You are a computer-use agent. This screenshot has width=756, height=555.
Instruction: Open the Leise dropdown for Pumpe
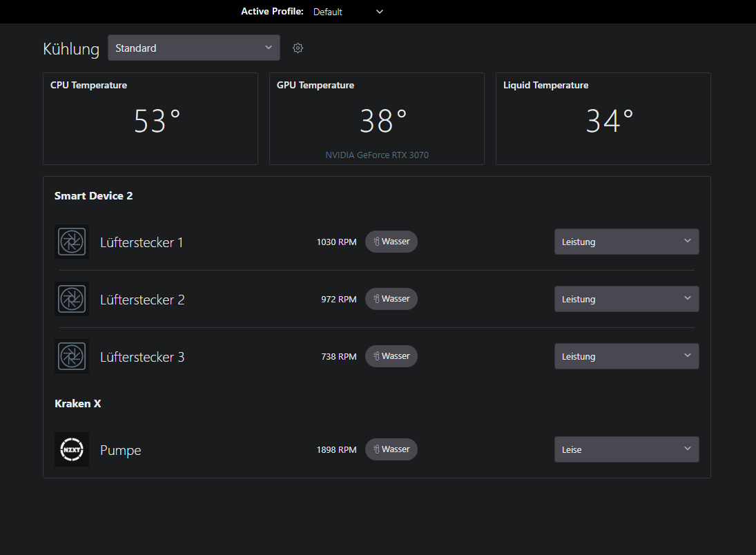626,449
